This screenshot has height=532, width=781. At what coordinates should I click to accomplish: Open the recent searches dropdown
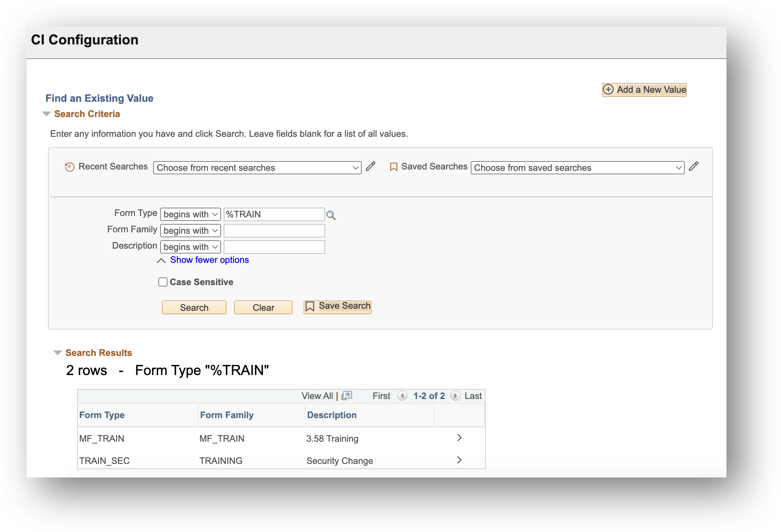(257, 168)
